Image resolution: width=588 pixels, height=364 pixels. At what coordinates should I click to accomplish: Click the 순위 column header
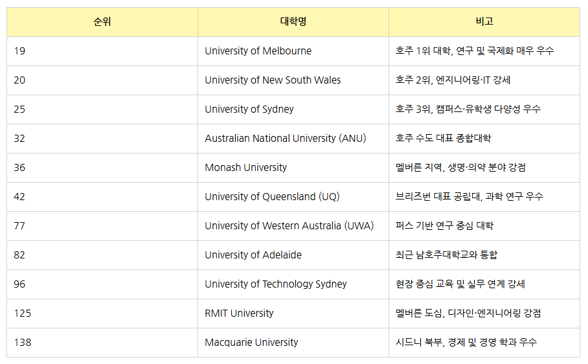pyautogui.click(x=102, y=22)
